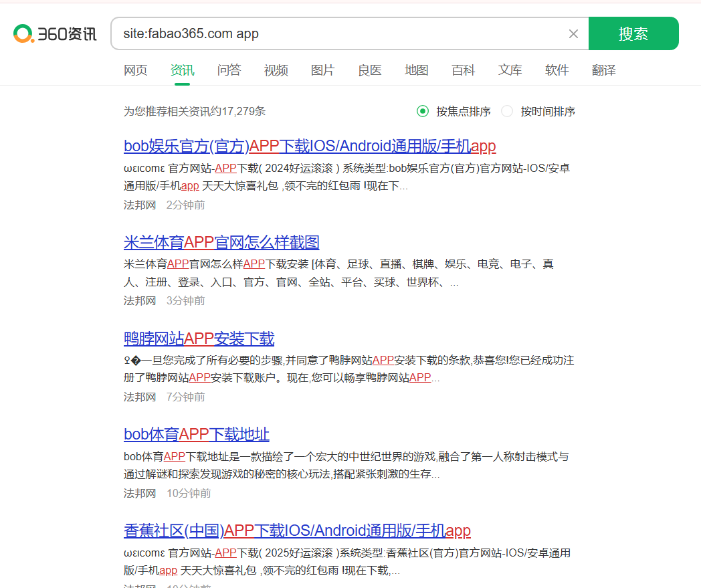Image resolution: width=701 pixels, height=588 pixels.
Task: Open the 图片 tab
Action: (323, 70)
